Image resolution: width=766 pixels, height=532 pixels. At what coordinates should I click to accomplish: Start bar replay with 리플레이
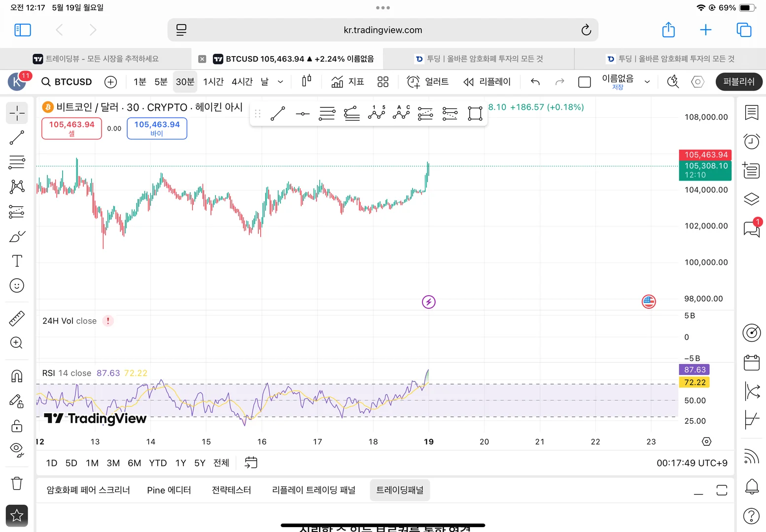pyautogui.click(x=487, y=82)
